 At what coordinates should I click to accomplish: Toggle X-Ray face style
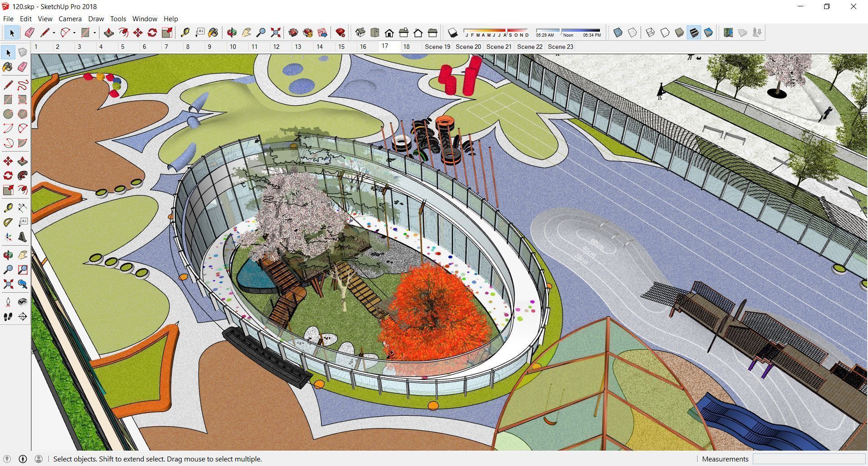pyautogui.click(x=618, y=33)
